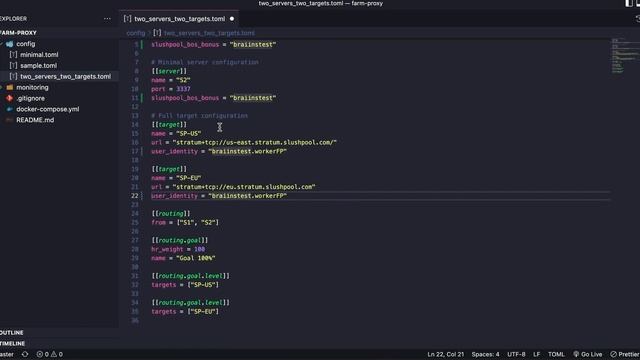
Task: Open the docker-compose.yml file
Action: [x=48, y=109]
